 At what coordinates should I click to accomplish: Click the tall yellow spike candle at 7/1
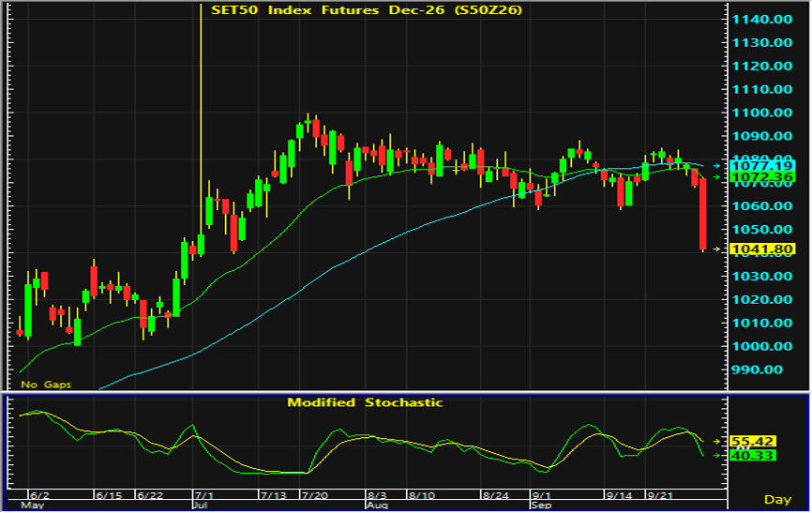pos(201,129)
